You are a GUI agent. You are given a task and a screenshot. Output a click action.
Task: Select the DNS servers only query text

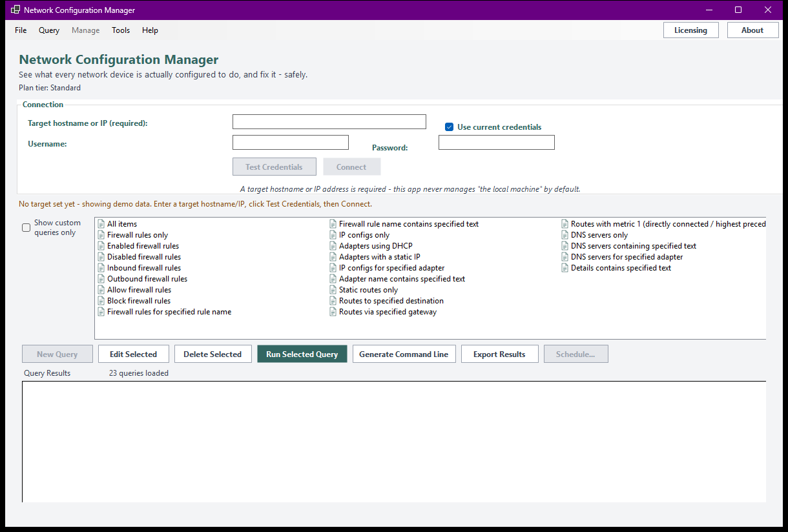coord(599,235)
